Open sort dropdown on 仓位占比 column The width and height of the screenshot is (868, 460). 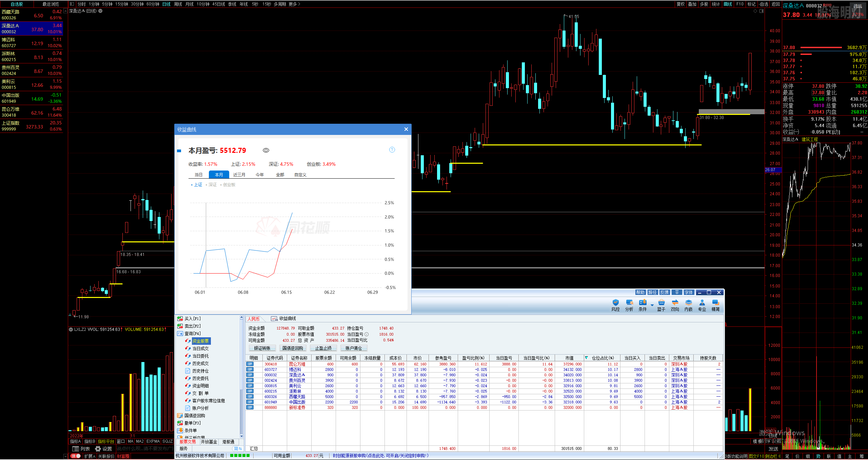[587, 358]
